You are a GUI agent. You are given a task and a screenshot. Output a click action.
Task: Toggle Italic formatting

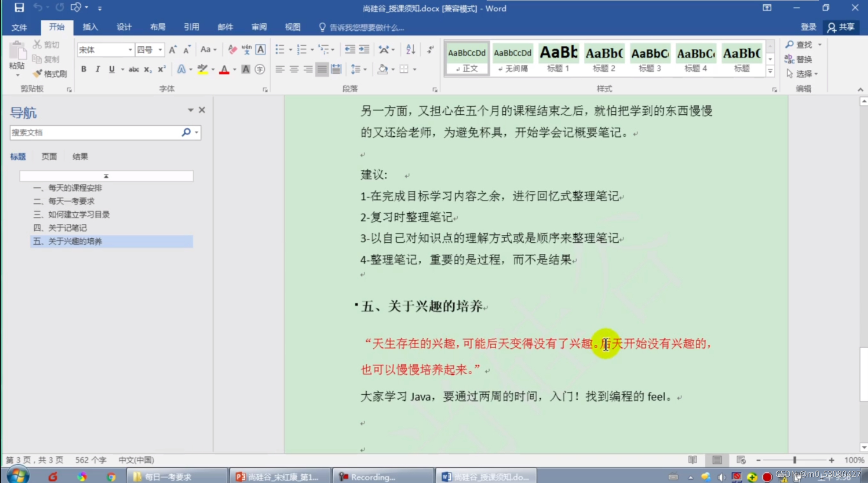pyautogui.click(x=98, y=69)
